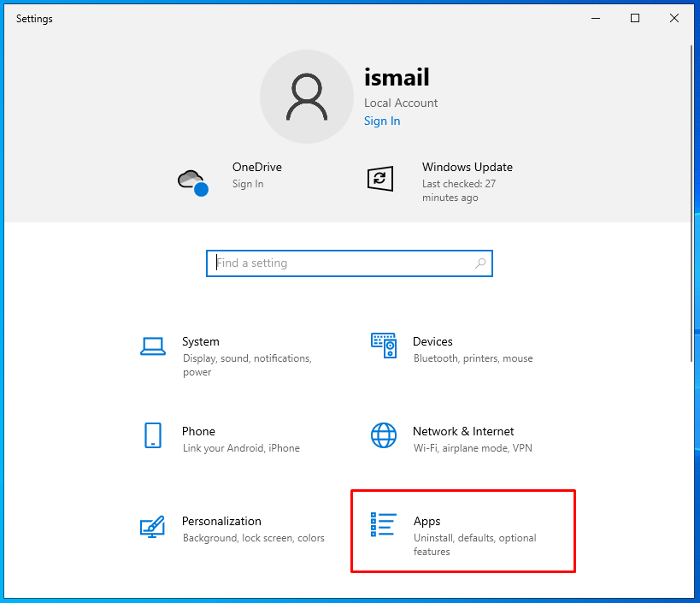Open Devices via the keyboard speaker icon

coord(384,346)
